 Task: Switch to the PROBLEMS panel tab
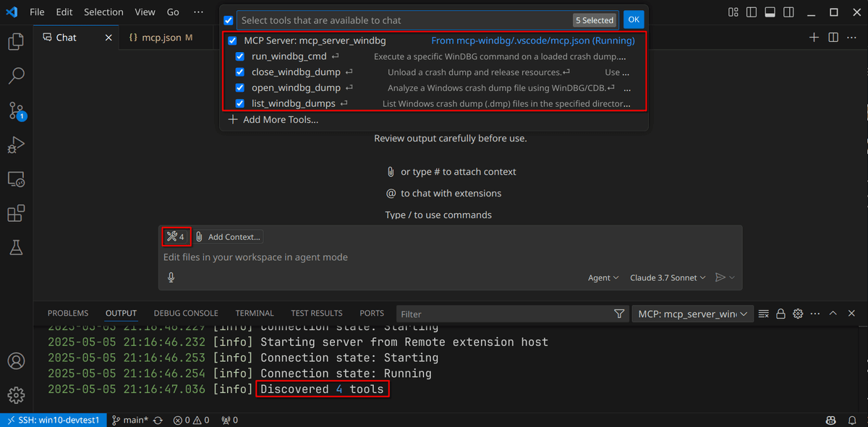(68, 314)
